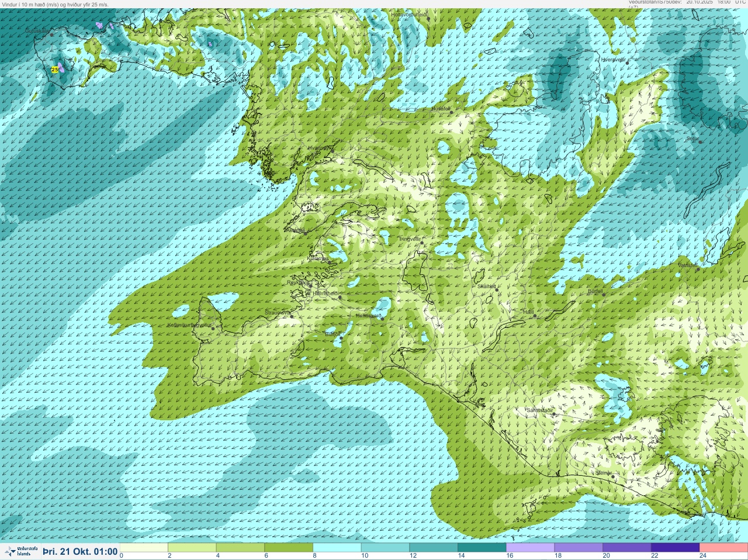Click the 8–10 m/s light cyan swatch

pyautogui.click(x=337, y=548)
